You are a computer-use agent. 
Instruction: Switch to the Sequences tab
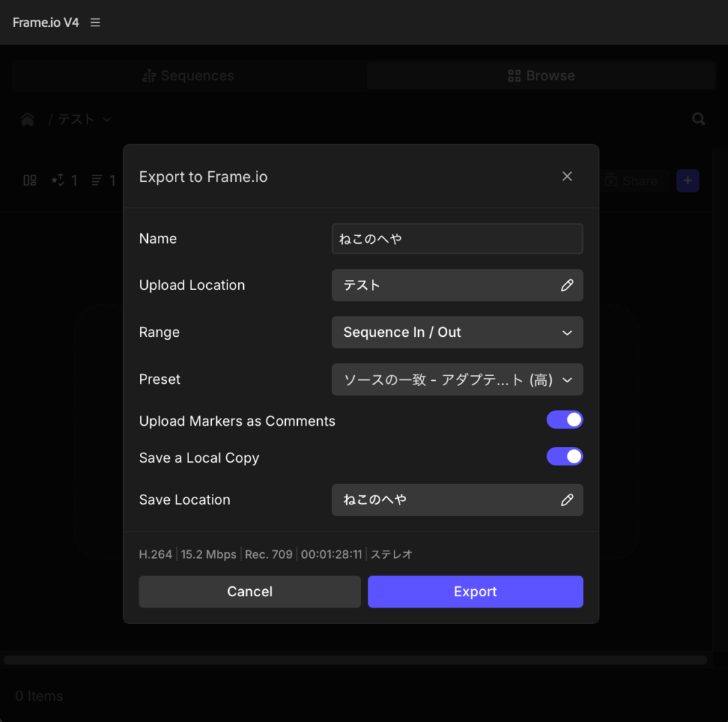tap(188, 76)
